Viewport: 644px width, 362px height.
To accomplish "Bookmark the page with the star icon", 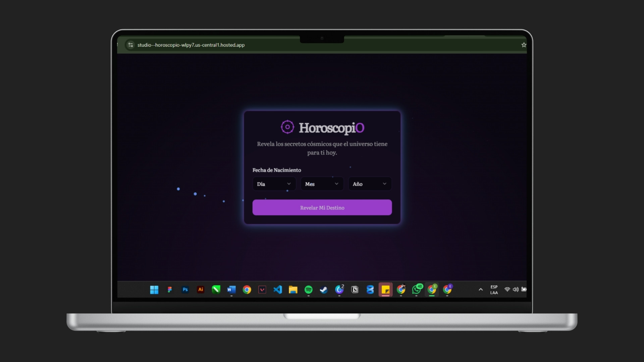I will coord(524,45).
